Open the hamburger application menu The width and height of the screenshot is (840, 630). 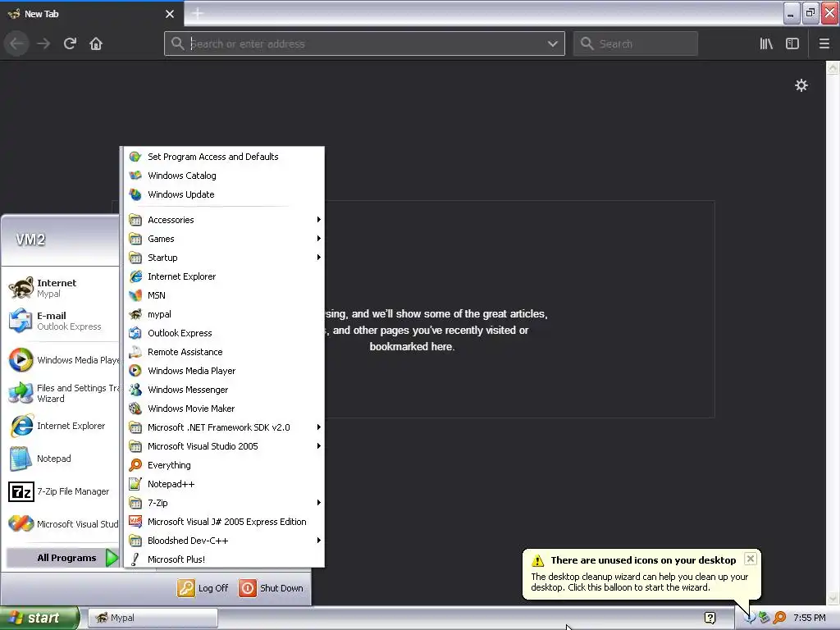coord(824,43)
